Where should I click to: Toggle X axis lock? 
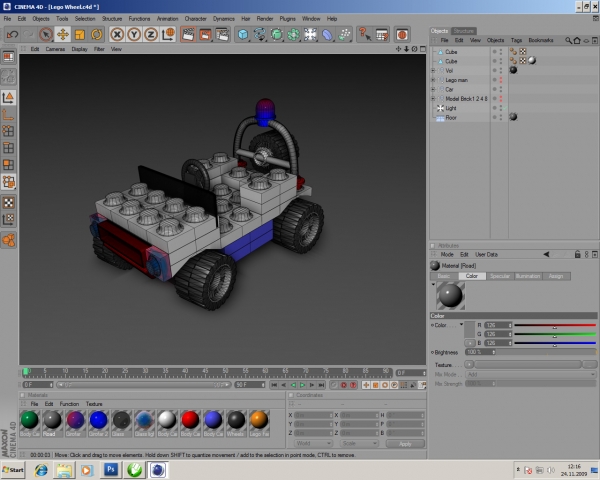tap(117, 35)
